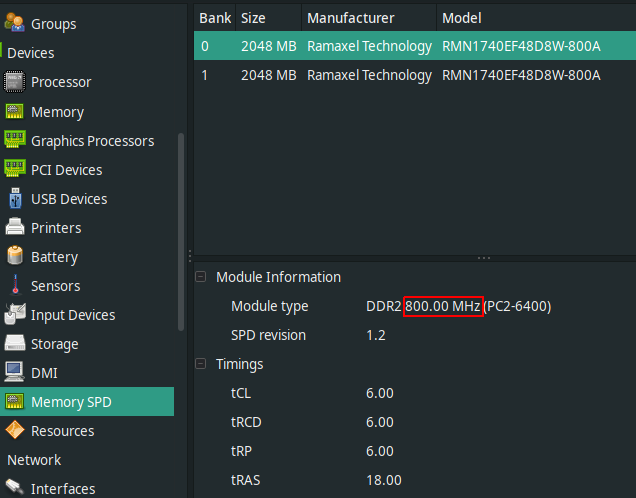
Task: Select the Processor chip icon
Action: pos(15,82)
